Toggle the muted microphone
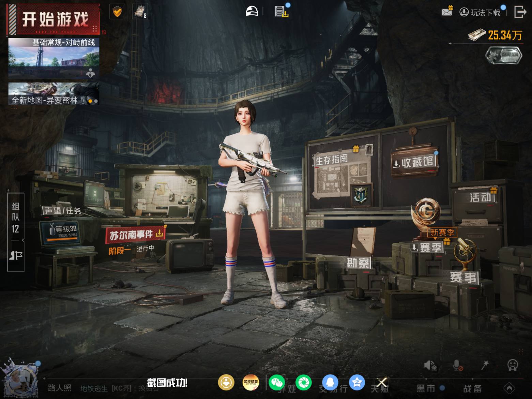532x399 pixels. point(457,366)
